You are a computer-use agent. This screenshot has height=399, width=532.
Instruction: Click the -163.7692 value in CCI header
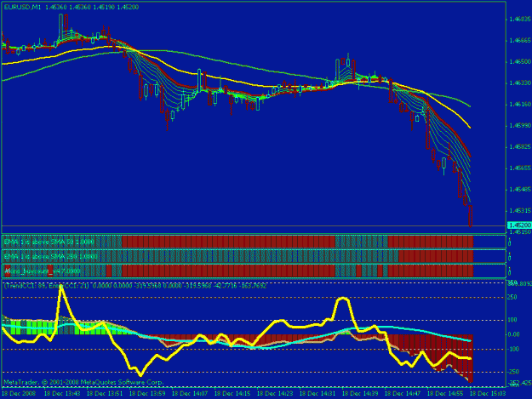[252, 286]
